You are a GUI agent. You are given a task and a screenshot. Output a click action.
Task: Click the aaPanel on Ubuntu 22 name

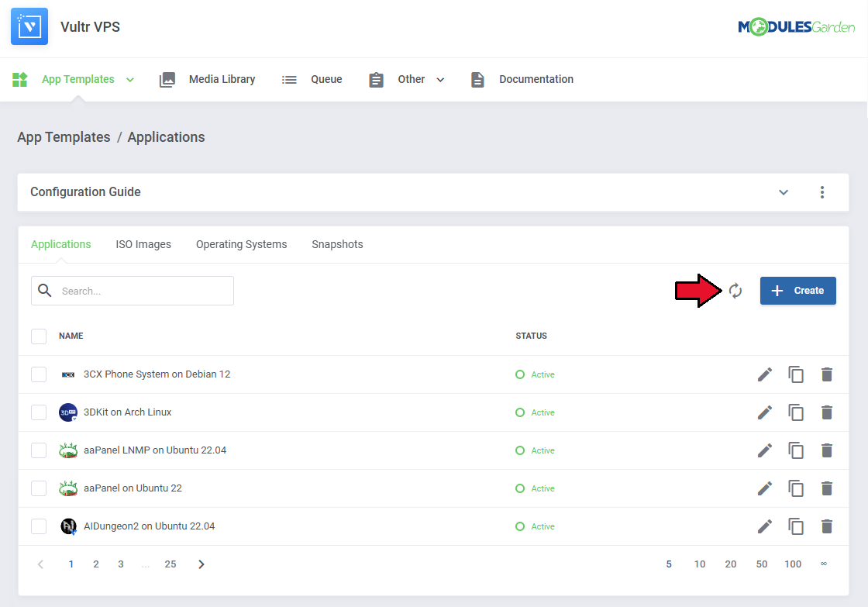(x=133, y=488)
